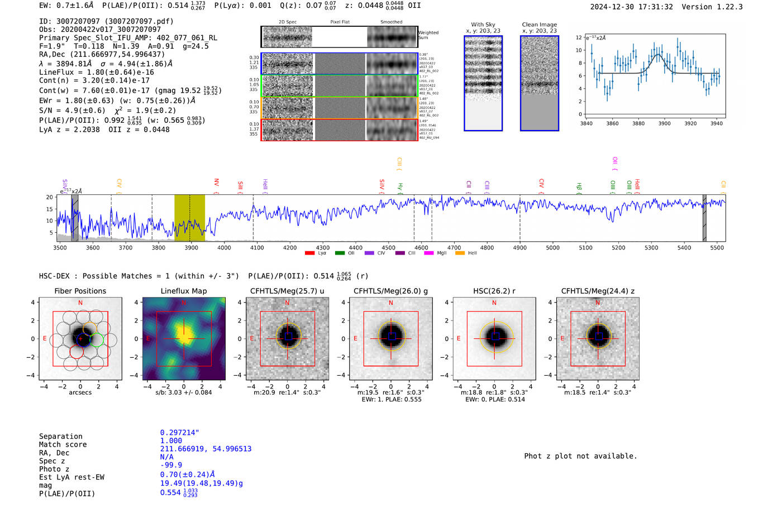The height and width of the screenshot is (532, 782).
Task: Open the Lineflux Map panel
Action: point(184,338)
